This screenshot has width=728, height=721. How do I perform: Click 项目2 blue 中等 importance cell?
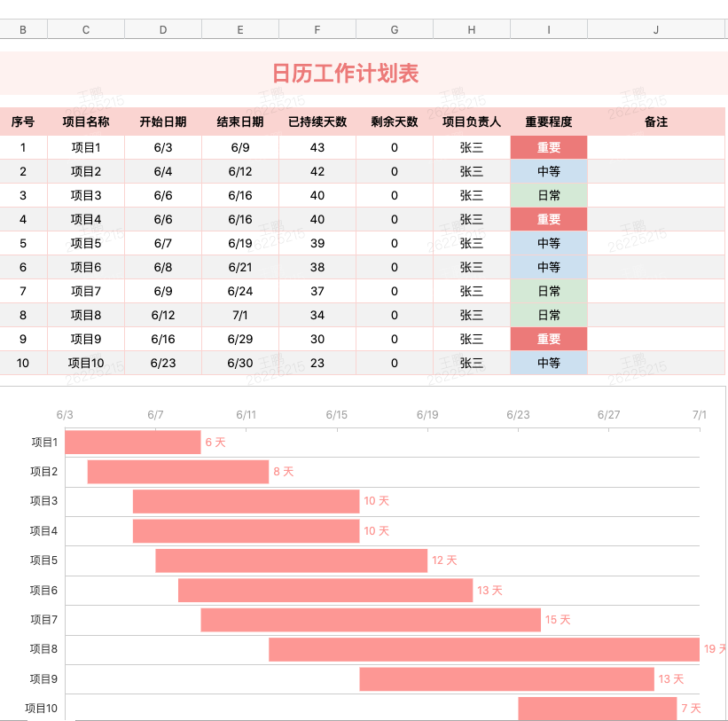(x=548, y=171)
